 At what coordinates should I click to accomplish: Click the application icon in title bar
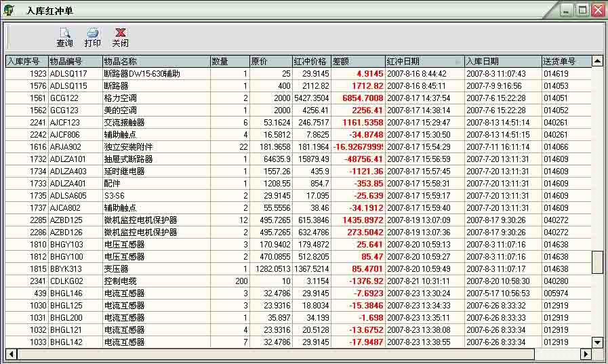(x=9, y=10)
